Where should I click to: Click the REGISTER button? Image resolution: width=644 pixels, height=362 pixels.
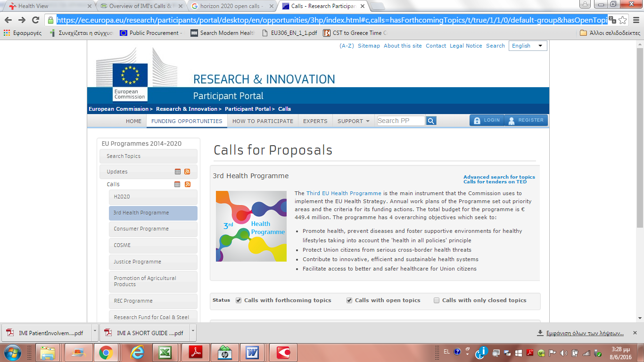pyautogui.click(x=526, y=120)
